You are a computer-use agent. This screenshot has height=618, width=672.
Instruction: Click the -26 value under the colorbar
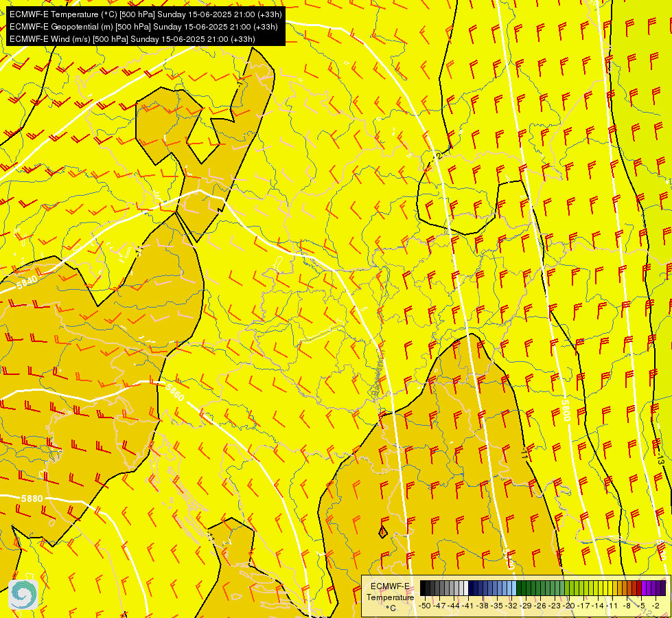click(540, 606)
